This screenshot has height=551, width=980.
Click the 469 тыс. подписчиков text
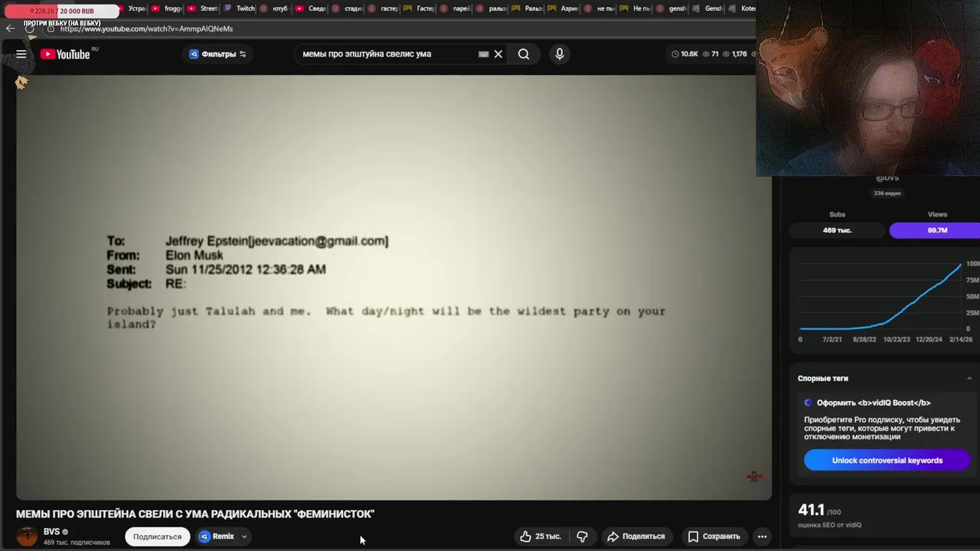coord(77,543)
